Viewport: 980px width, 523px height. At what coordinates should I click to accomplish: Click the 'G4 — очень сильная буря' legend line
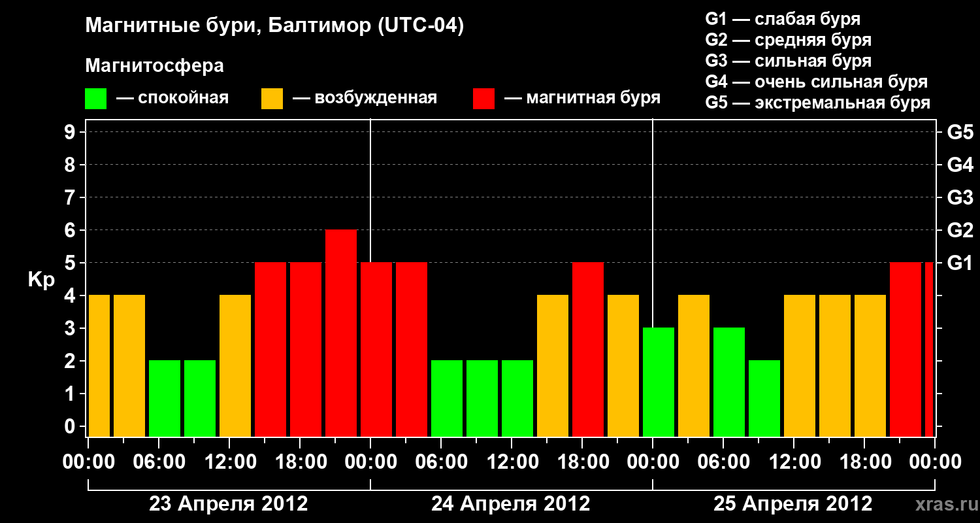(817, 82)
